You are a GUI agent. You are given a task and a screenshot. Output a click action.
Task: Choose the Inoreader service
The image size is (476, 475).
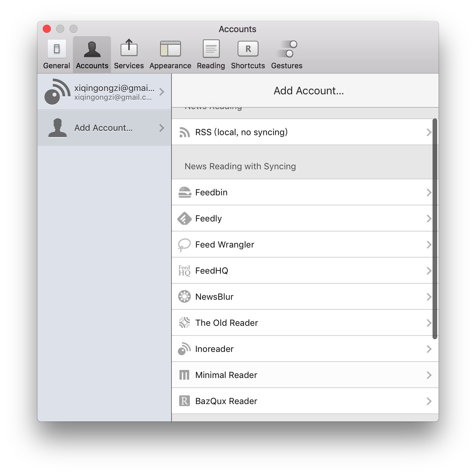pyautogui.click(x=305, y=349)
